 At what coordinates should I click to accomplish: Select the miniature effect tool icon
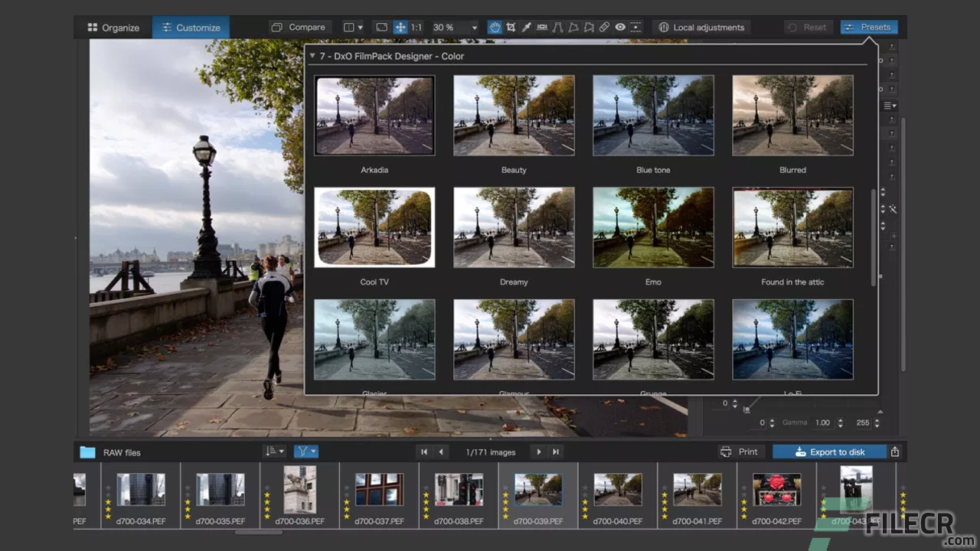click(635, 27)
